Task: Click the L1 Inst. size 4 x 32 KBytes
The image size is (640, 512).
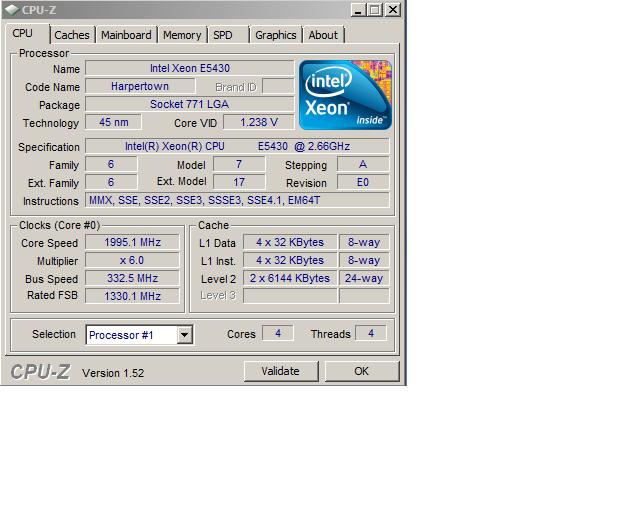Action: coord(290,260)
